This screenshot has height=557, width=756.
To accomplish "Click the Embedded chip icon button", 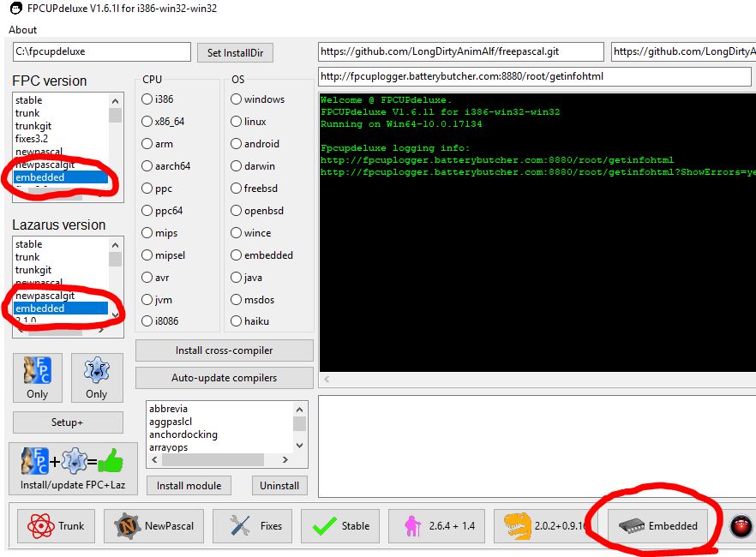I will coord(658,525).
